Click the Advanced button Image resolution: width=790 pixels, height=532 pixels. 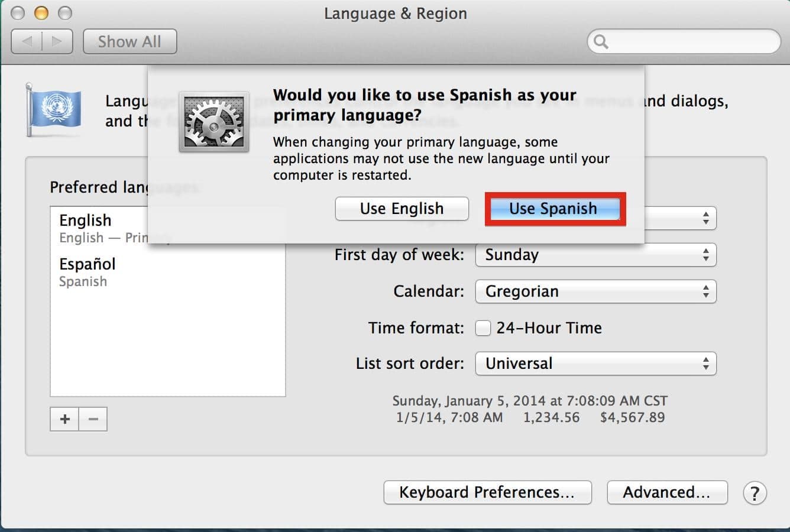pyautogui.click(x=666, y=492)
